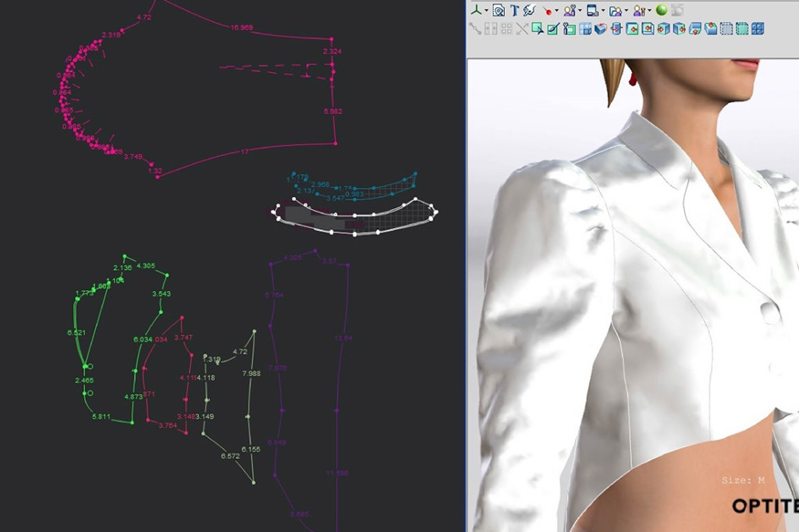
Task: Click the '16.968' sleeve measurement label
Action: pos(242,27)
